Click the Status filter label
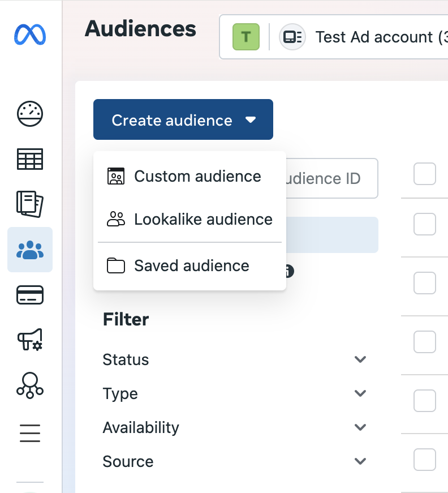The image size is (448, 493). pos(126,359)
